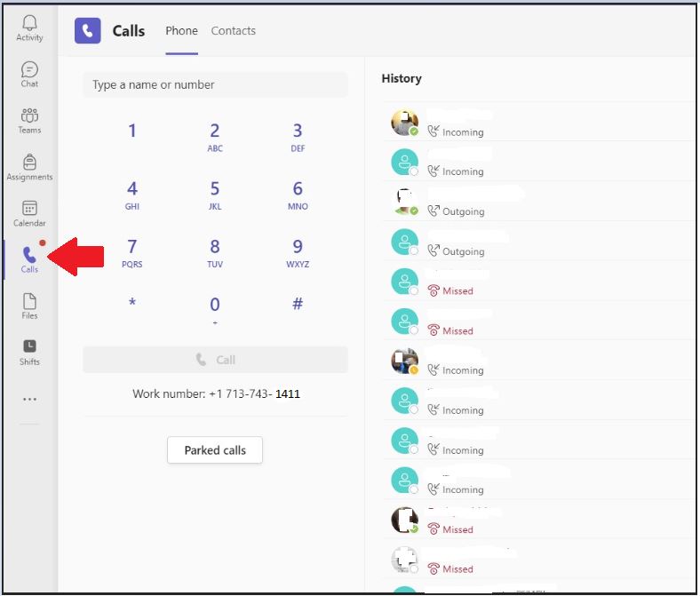
Task: Open Shifts in the sidebar
Action: click(29, 352)
